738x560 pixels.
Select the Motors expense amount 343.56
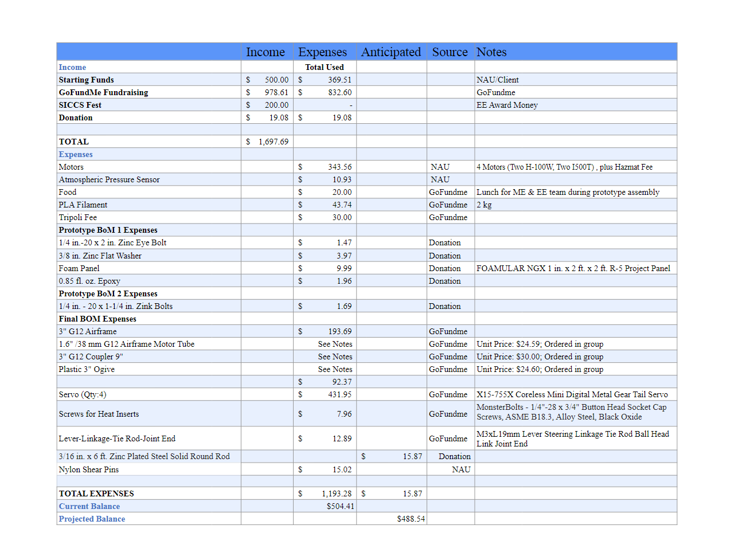pos(339,167)
